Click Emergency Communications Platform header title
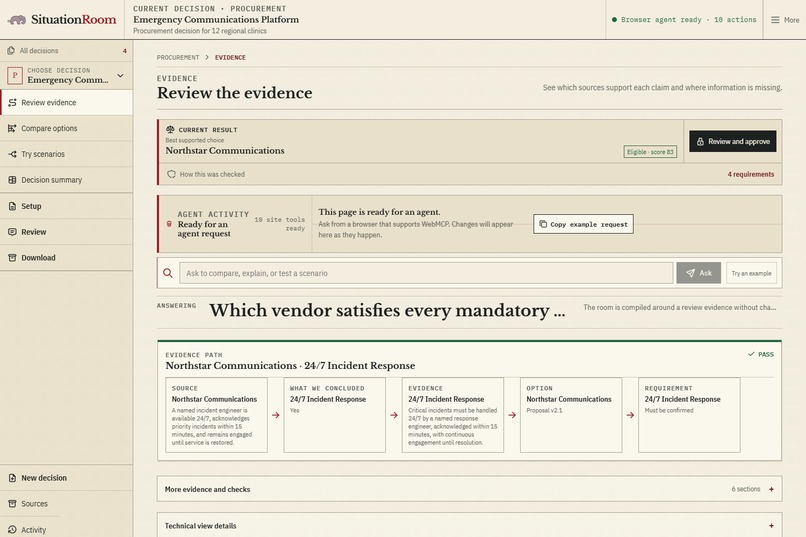The width and height of the screenshot is (806, 537). [x=216, y=20]
